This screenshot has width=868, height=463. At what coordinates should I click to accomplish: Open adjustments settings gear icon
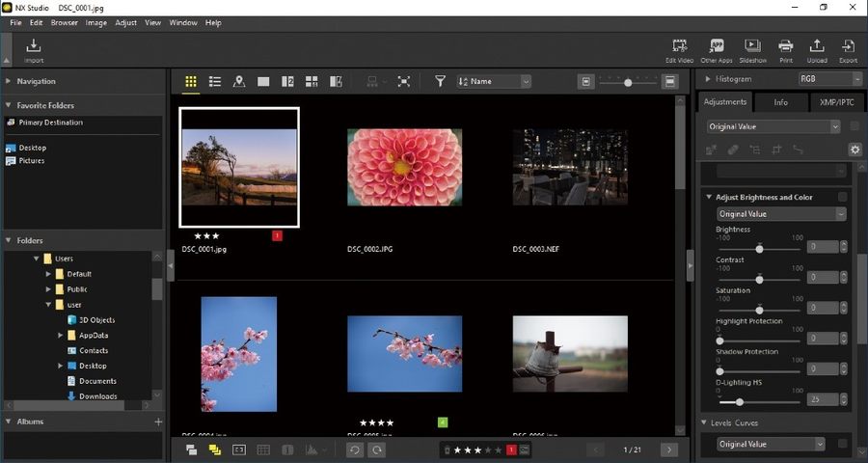(x=854, y=150)
